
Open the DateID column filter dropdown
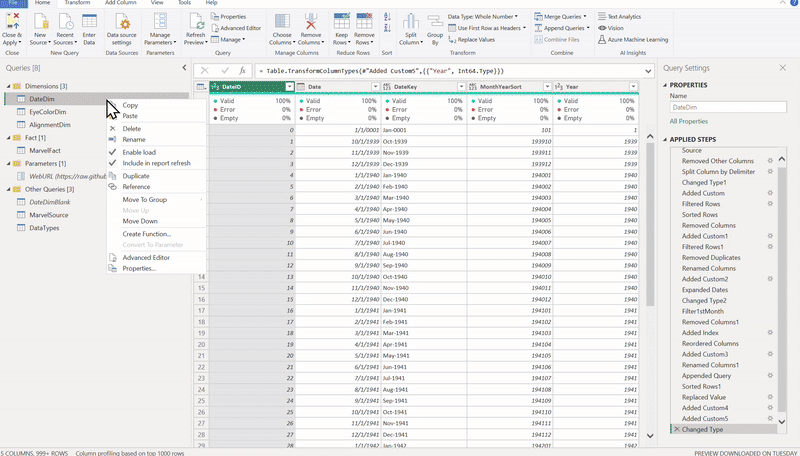point(289,87)
